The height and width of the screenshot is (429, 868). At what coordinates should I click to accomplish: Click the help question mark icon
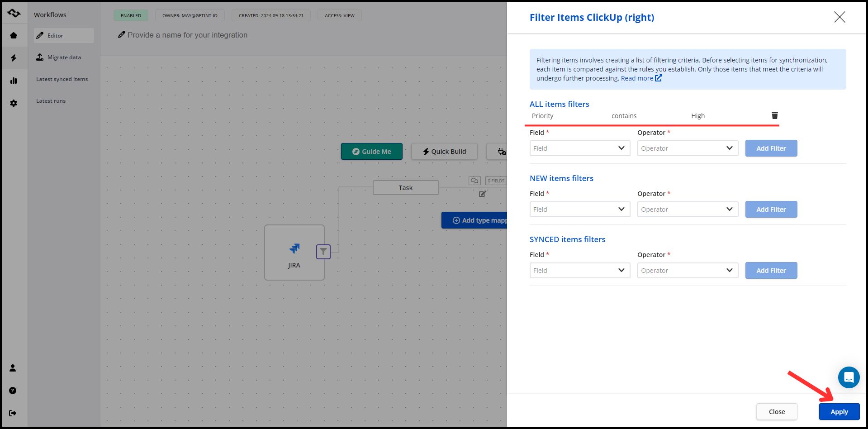coord(13,391)
